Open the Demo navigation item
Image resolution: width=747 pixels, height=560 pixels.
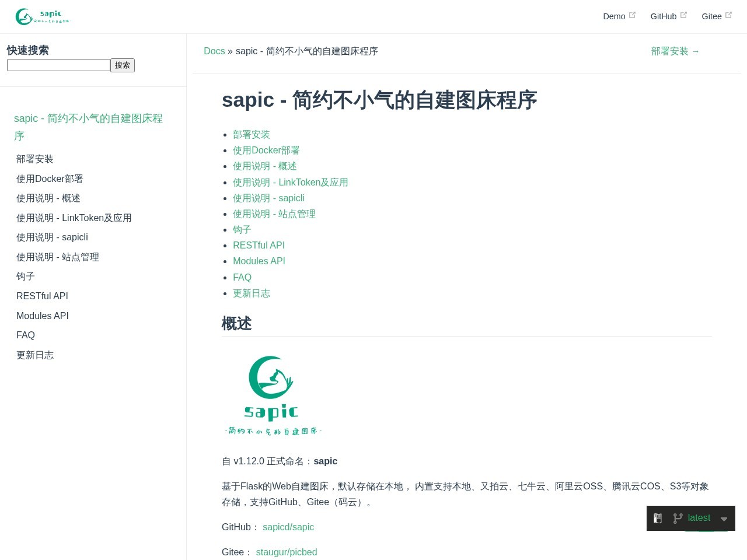click(x=614, y=16)
